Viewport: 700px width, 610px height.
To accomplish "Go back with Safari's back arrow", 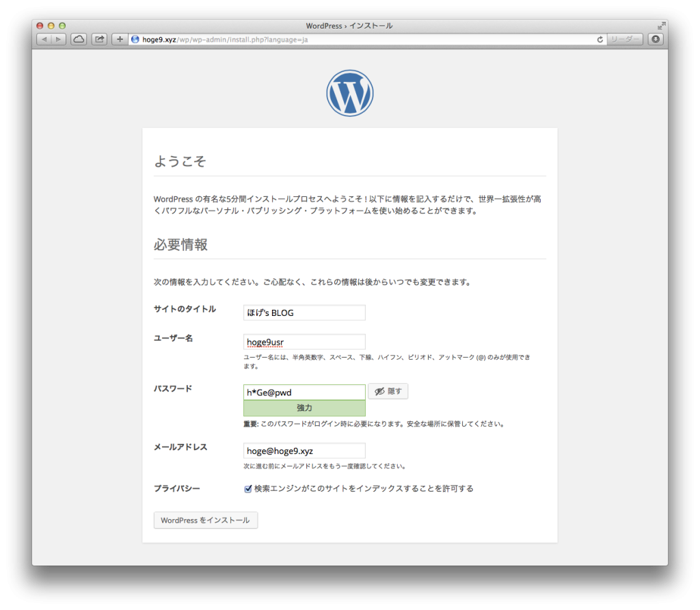I will 44,39.
